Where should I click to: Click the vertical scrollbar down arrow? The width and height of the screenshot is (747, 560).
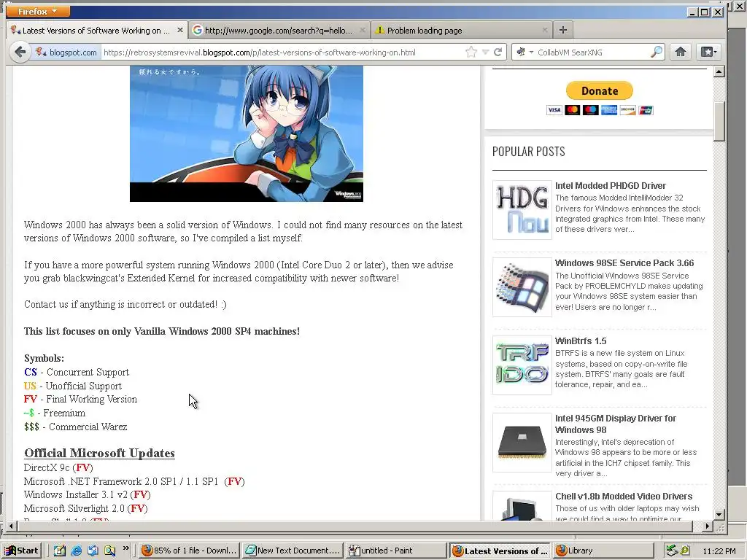719,514
